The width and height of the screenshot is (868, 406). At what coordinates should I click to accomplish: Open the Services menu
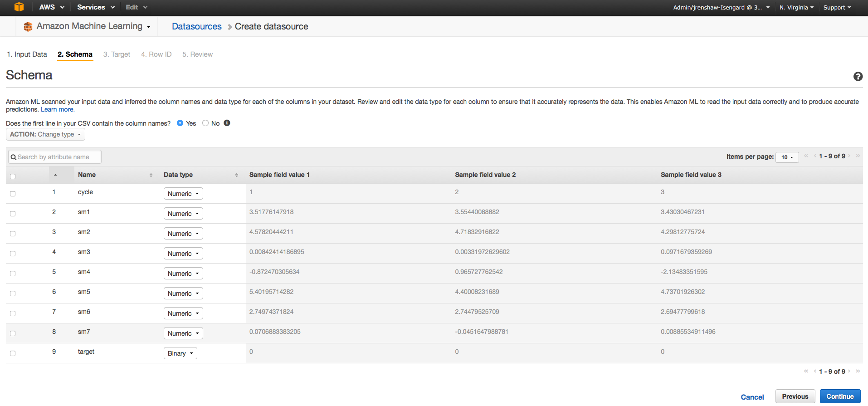[x=96, y=7]
